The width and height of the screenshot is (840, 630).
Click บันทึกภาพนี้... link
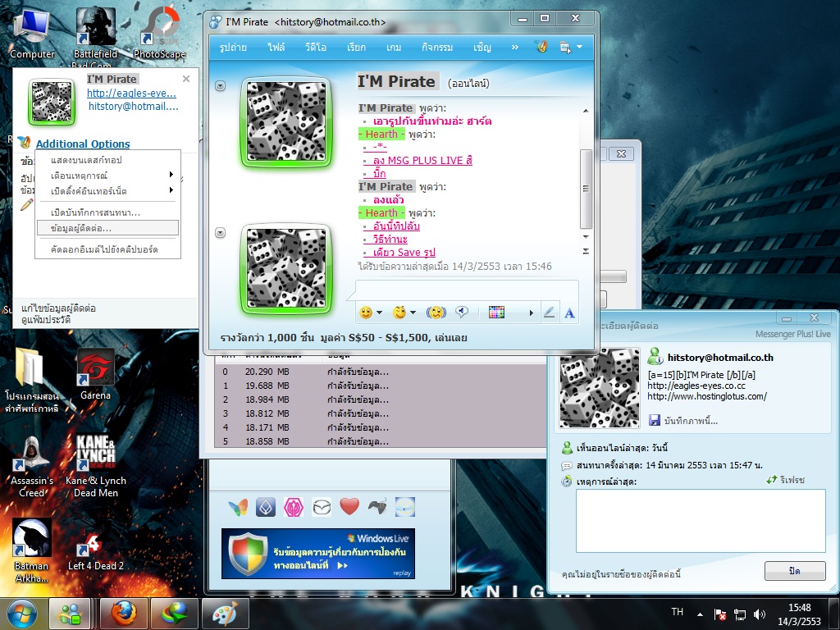(691, 421)
